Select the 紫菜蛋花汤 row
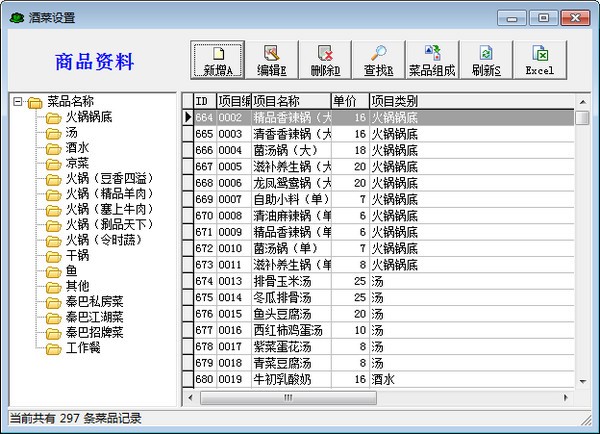This screenshot has height=434, width=600. point(384,347)
